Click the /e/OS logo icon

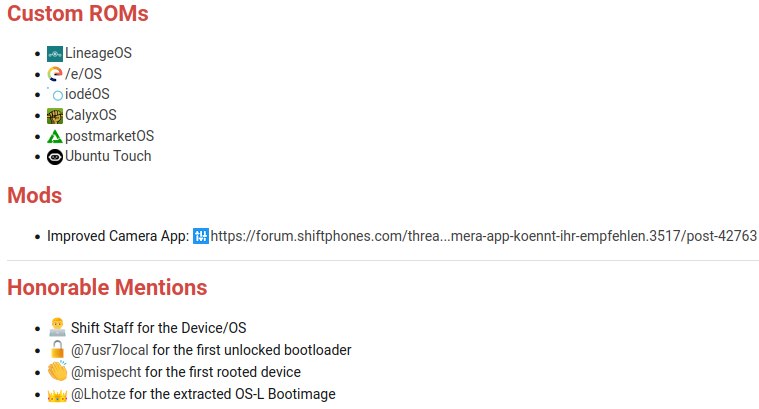click(55, 74)
